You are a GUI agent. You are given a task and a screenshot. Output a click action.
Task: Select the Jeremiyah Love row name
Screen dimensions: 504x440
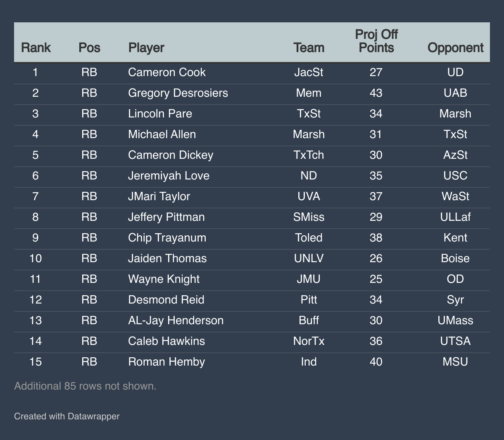pyautogui.click(x=169, y=176)
